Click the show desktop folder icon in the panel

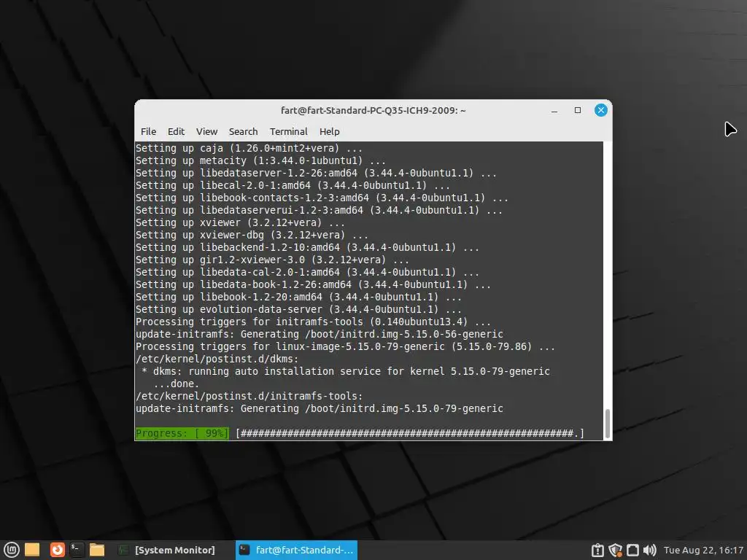pyautogui.click(x=32, y=550)
